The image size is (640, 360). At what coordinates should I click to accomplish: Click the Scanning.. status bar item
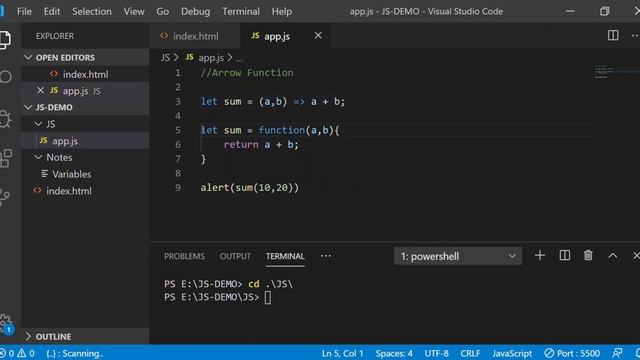click(74, 353)
